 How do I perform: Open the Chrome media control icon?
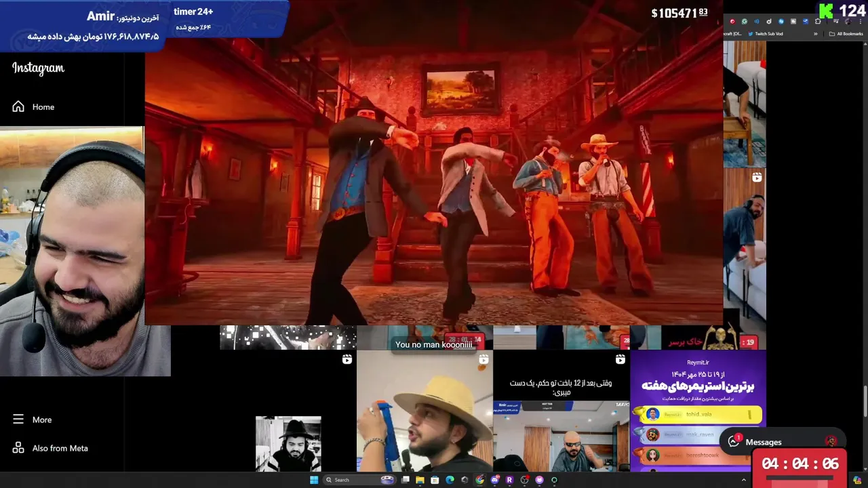(835, 22)
